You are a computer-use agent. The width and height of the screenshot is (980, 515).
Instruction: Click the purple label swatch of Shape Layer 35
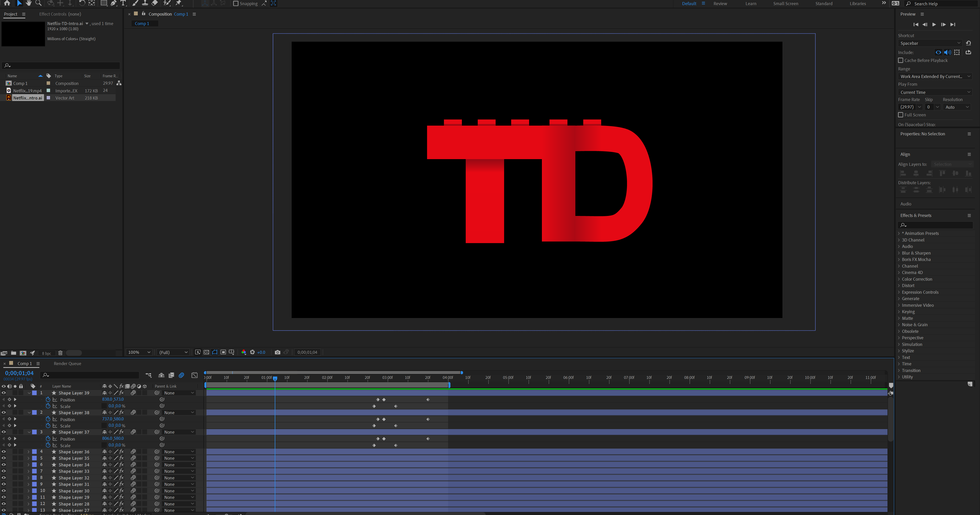click(x=34, y=458)
